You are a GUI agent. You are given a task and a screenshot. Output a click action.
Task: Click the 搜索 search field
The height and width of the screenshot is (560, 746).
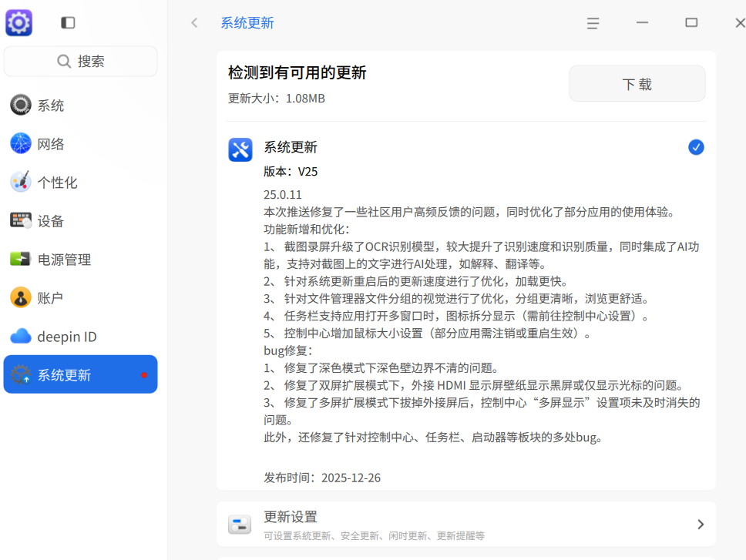coord(80,62)
